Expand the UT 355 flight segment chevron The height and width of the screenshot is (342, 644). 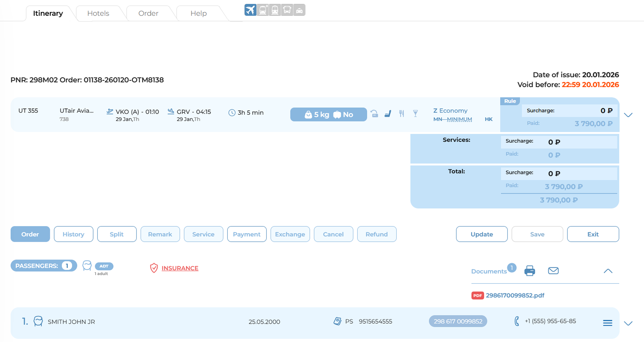click(x=628, y=115)
